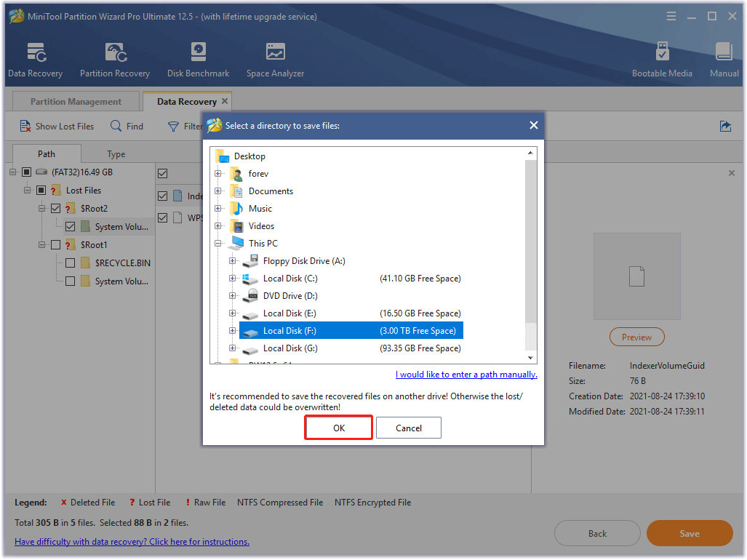Click scroll down arrow in directory list
747x560 pixels.
click(x=531, y=358)
